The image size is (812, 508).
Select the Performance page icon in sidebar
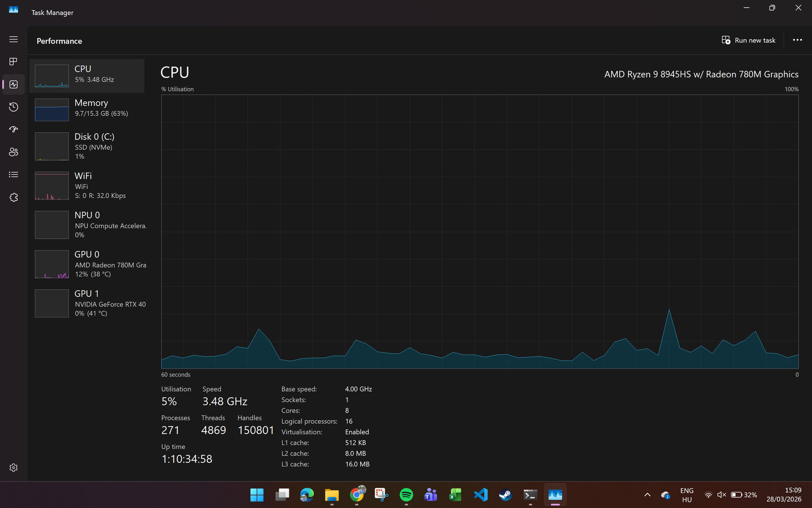tap(14, 84)
